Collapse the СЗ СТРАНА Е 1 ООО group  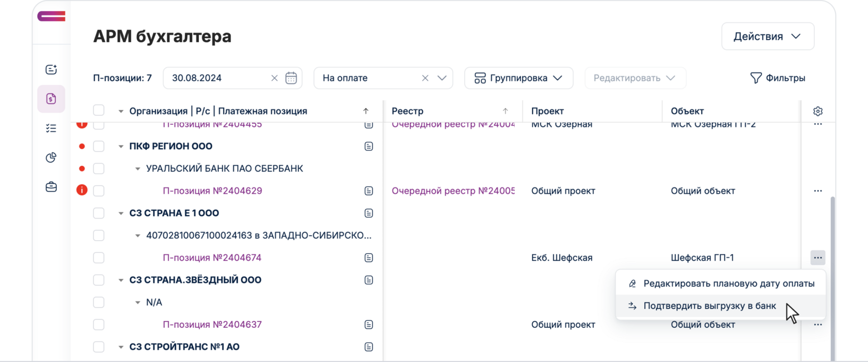[x=121, y=213]
